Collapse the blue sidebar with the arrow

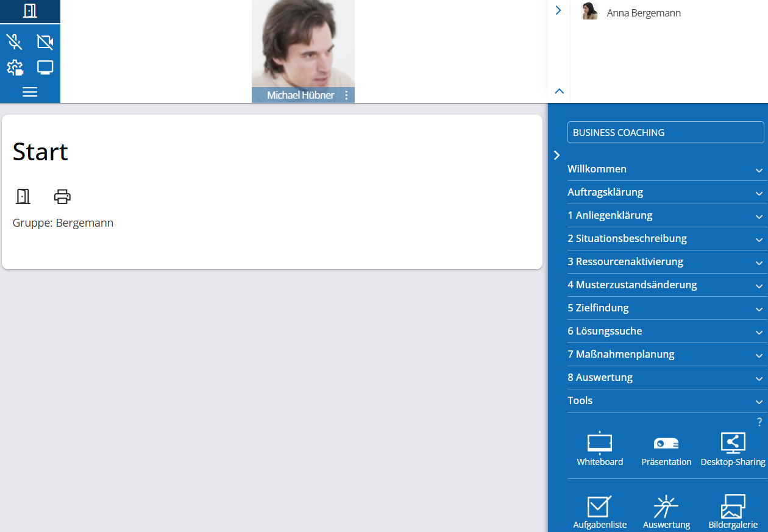click(x=556, y=155)
